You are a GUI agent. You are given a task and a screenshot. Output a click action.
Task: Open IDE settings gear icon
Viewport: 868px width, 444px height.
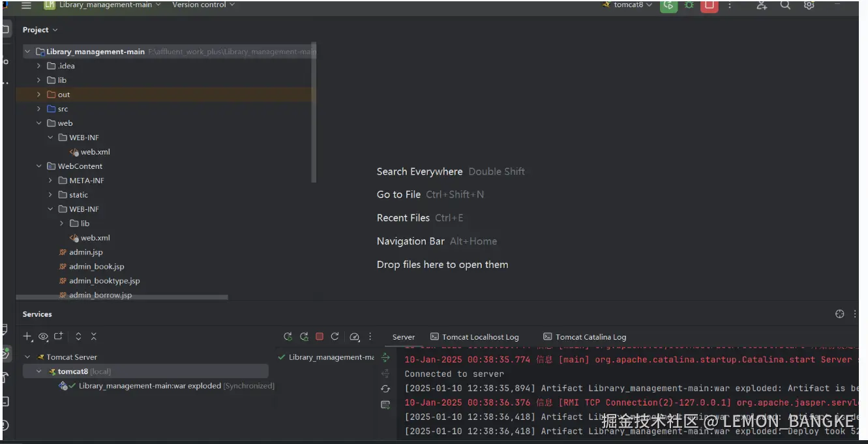809,5
